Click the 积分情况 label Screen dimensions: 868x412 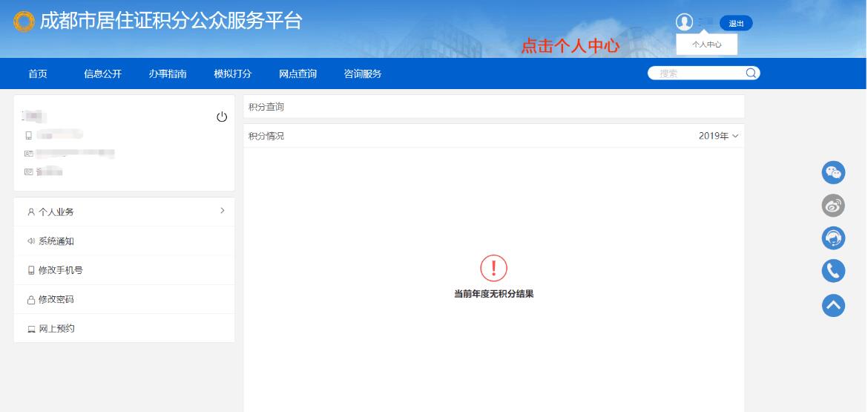pyautogui.click(x=266, y=136)
